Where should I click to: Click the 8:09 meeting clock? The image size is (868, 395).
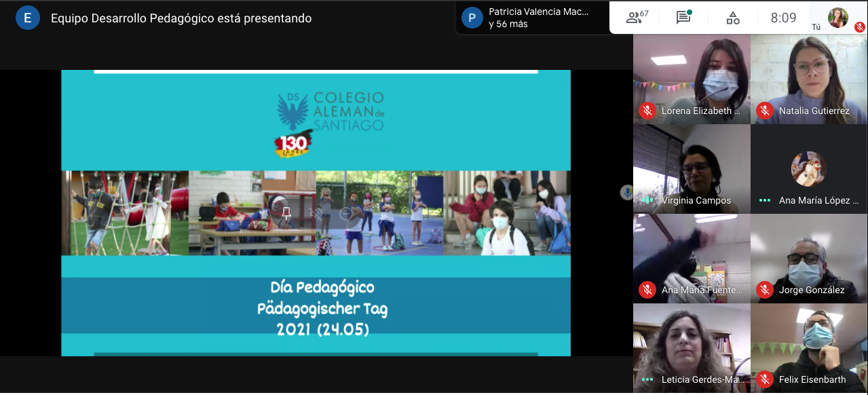783,18
